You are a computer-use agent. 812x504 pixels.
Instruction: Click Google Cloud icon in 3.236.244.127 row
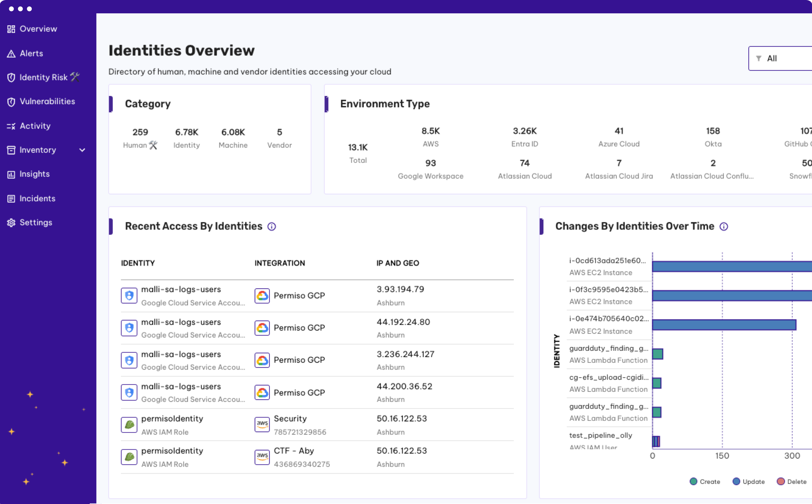(x=262, y=360)
